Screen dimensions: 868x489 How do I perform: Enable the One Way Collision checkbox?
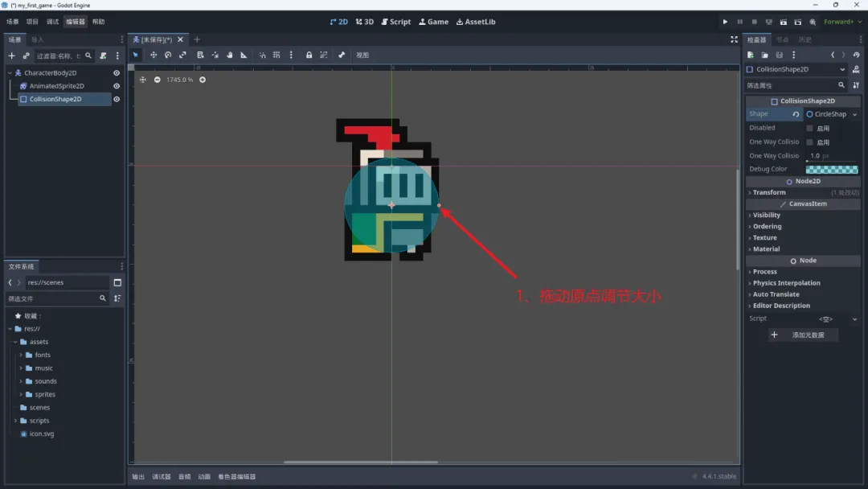coord(809,142)
